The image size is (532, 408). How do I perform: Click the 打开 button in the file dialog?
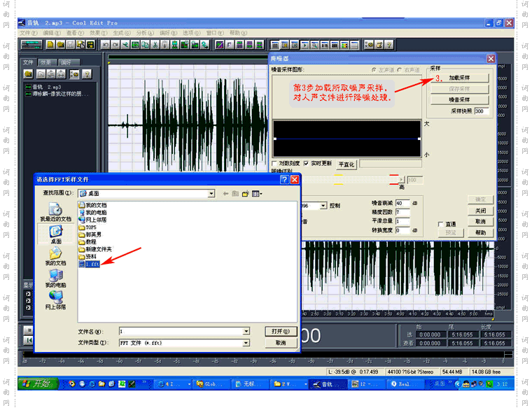281,331
